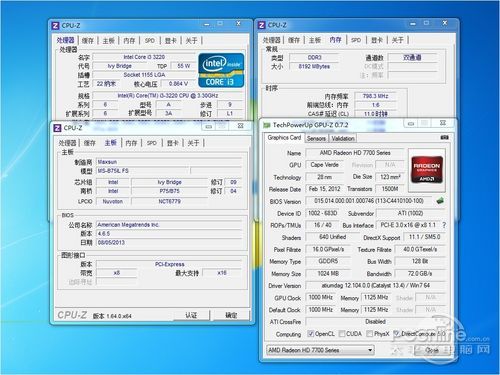
Task: Toggle the DirectCompute 5.0 checkbox
Action: point(397,334)
